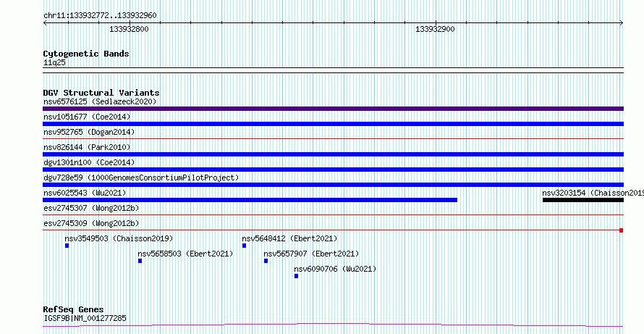Click the 133932900 ruler position label
This screenshot has width=644, height=334.
point(436,30)
